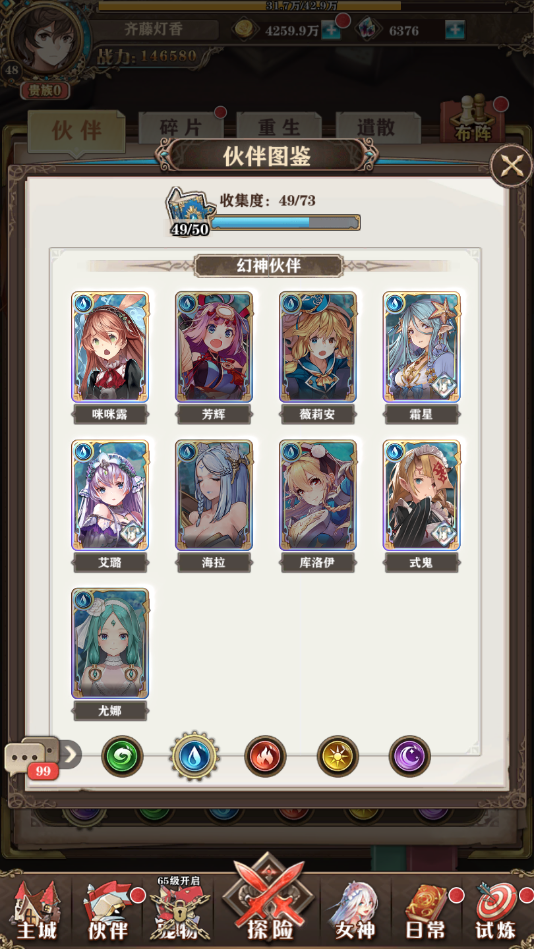Add gems with plus next to 6376
Screen dimensions: 534x949
coord(455,30)
